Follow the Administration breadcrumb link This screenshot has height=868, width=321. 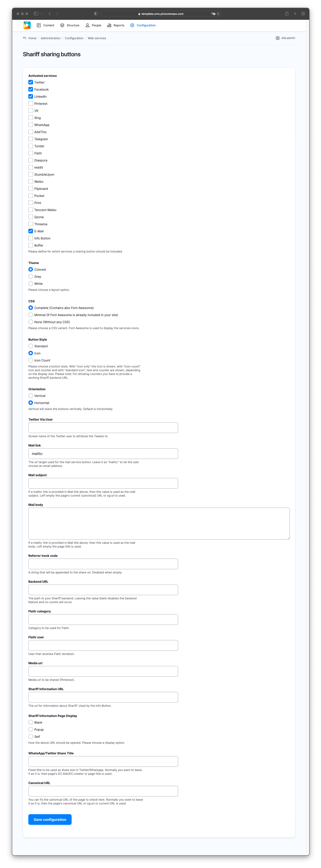pyautogui.click(x=51, y=38)
